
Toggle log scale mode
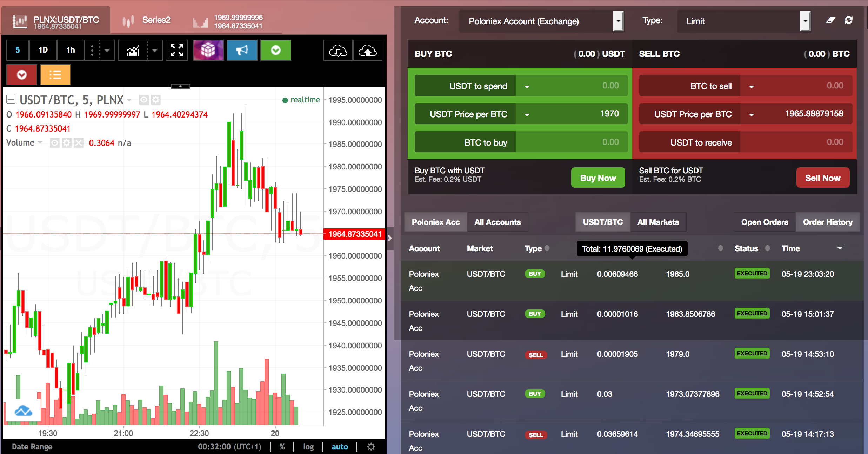click(x=308, y=447)
